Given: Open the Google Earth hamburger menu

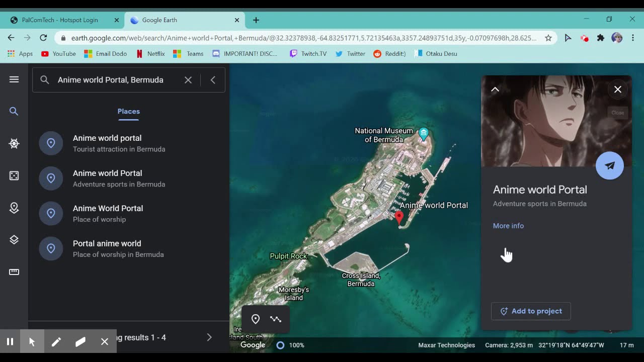Looking at the screenshot, I should point(14,79).
